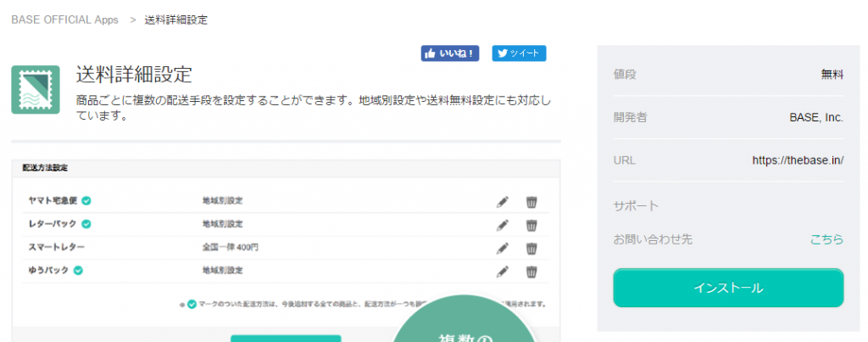Click 地域別設定 in ヤマト宅急便 row
Screen dimensions: 868x342
pos(223,200)
